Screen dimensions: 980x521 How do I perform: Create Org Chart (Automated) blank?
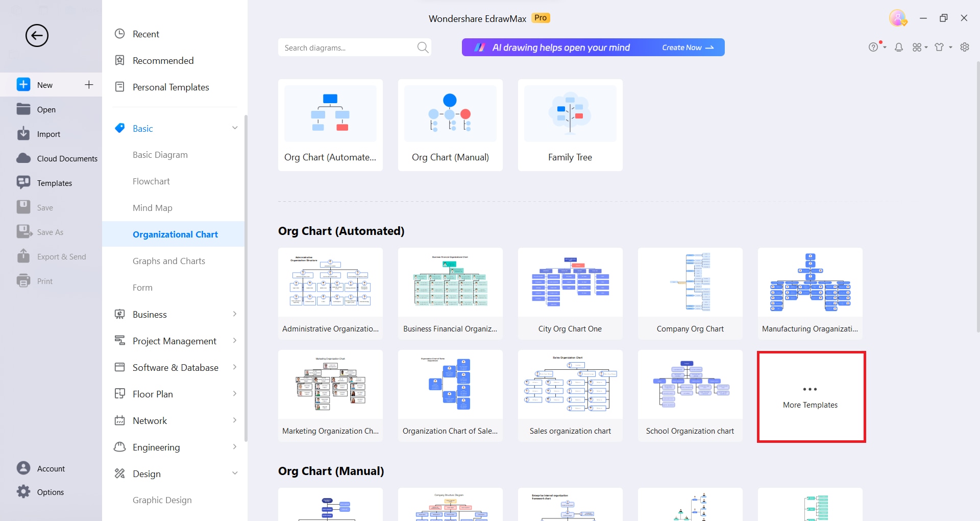(x=330, y=125)
